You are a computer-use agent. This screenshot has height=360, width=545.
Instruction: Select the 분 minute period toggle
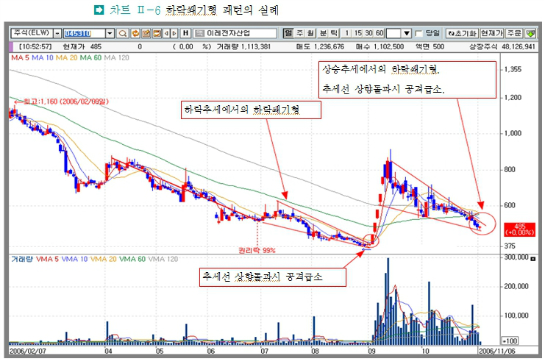[x=323, y=33]
